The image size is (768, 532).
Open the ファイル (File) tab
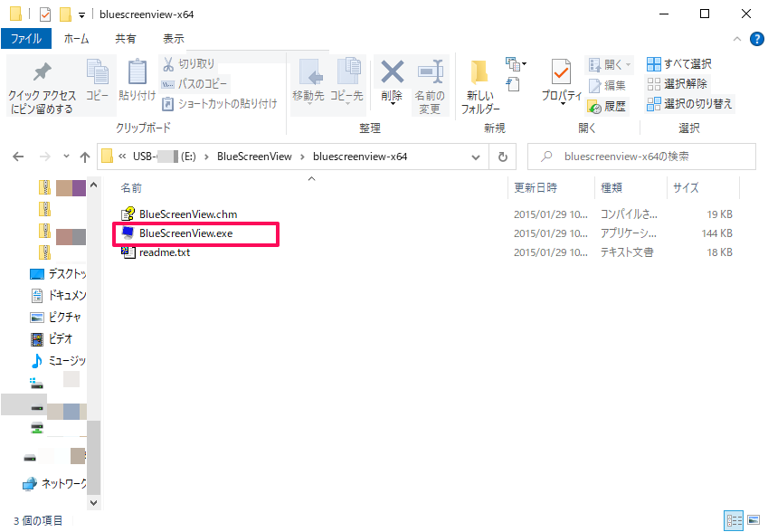pos(26,39)
